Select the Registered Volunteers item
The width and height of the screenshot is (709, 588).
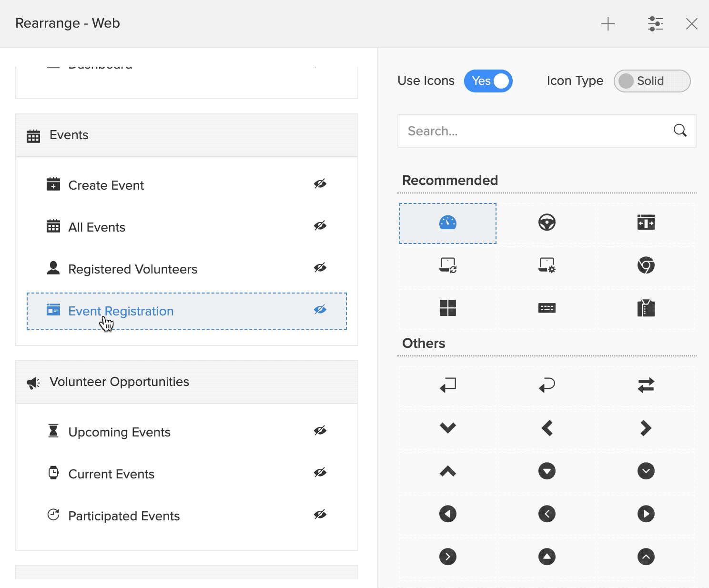(x=132, y=269)
